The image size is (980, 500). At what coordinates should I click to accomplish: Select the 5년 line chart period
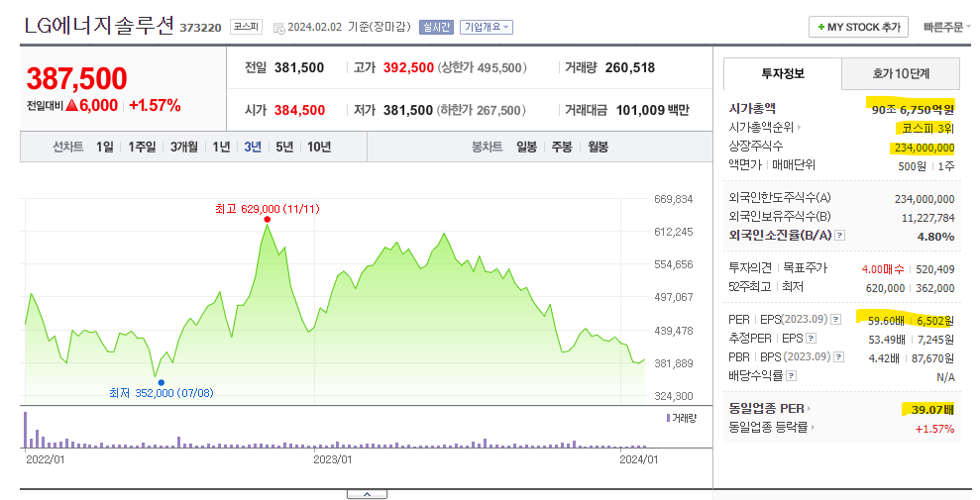(x=284, y=147)
